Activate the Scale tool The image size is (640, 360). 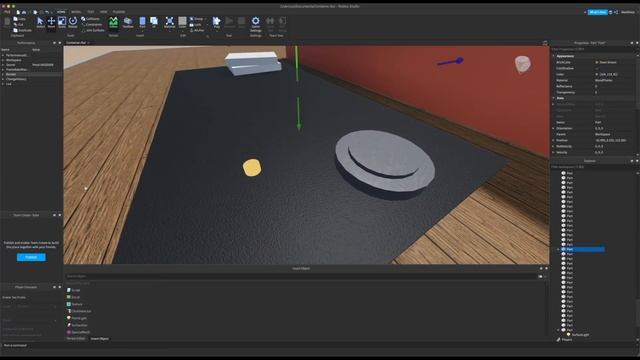(62, 22)
